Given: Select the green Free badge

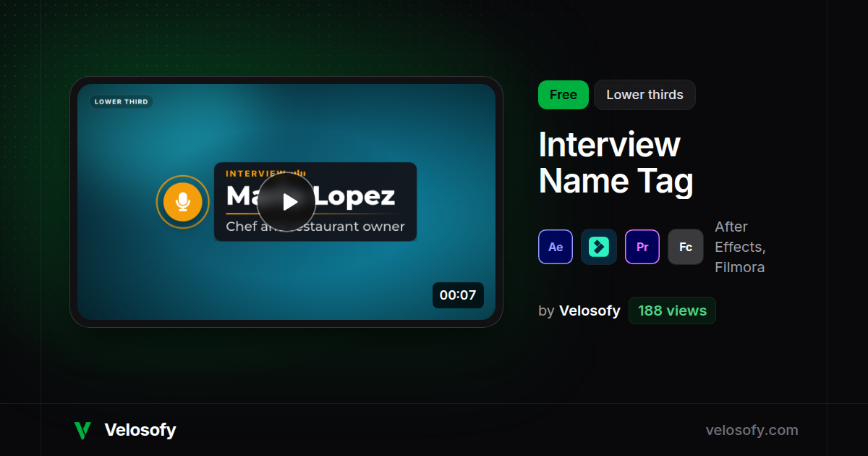Looking at the screenshot, I should pos(563,95).
